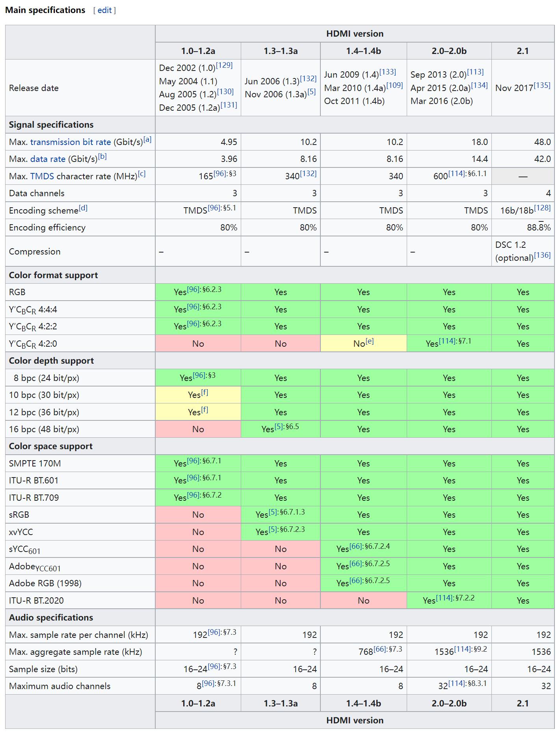
Task: Click reference [130] after Aug 2005 (1.2)
Action: 225,91
